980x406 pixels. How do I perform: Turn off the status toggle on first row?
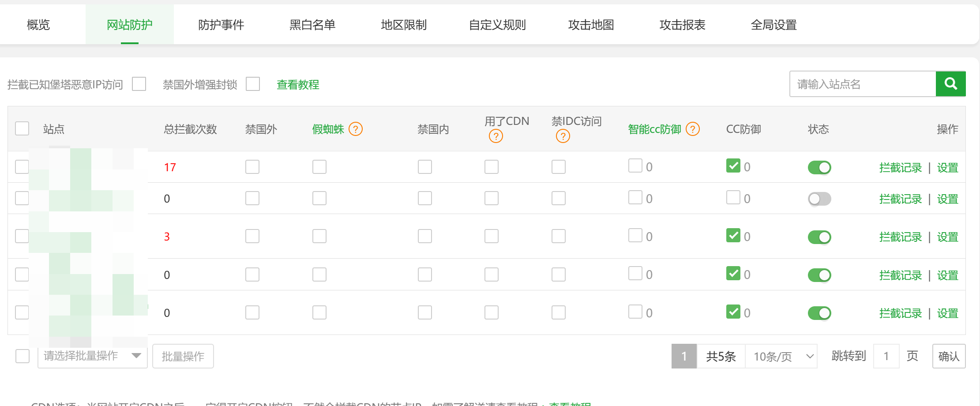819,167
